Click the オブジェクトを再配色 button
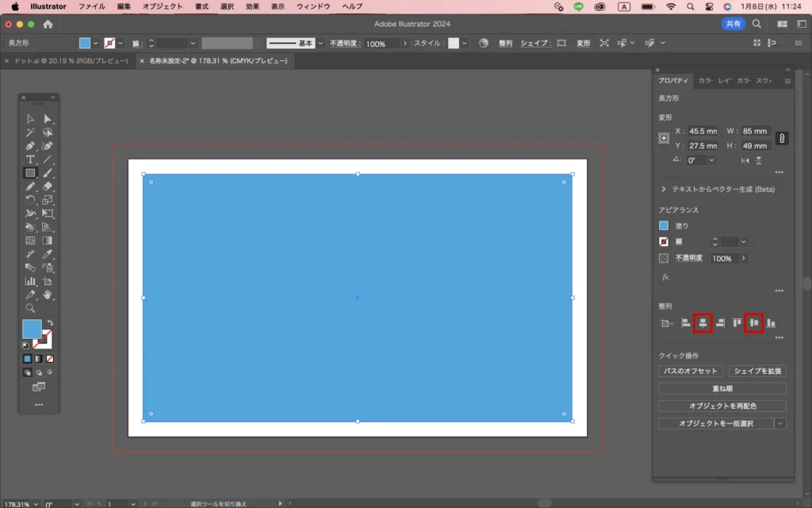The image size is (812, 508). point(722,406)
